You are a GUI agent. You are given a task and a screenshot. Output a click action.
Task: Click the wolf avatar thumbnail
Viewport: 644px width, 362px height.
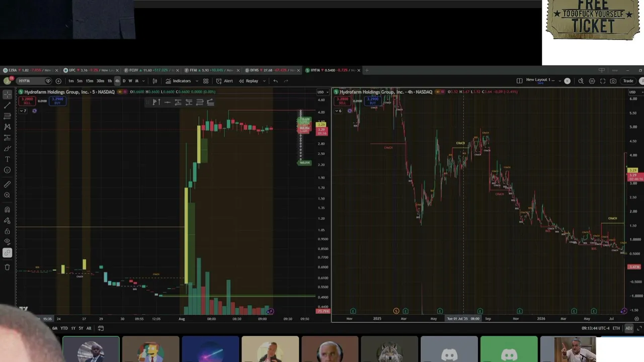(x=389, y=349)
